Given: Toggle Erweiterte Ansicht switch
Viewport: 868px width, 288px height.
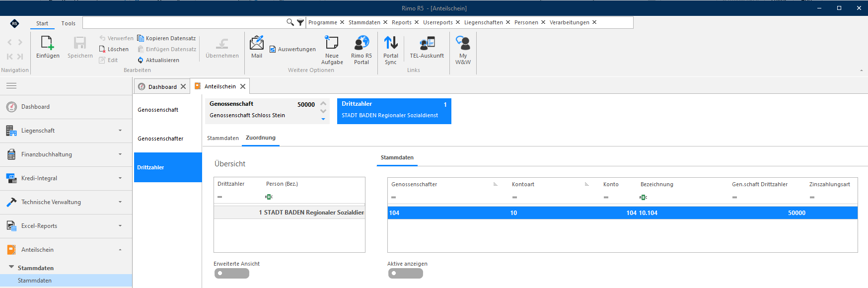Looking at the screenshot, I should coord(232,273).
